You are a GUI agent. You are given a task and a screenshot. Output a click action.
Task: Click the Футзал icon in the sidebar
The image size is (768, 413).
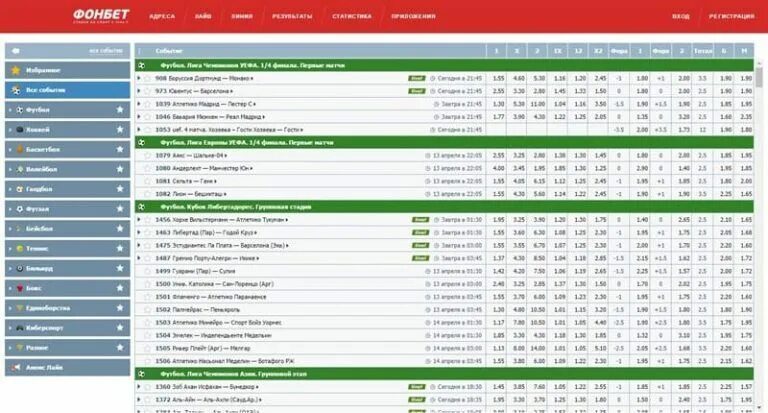pyautogui.click(x=20, y=209)
